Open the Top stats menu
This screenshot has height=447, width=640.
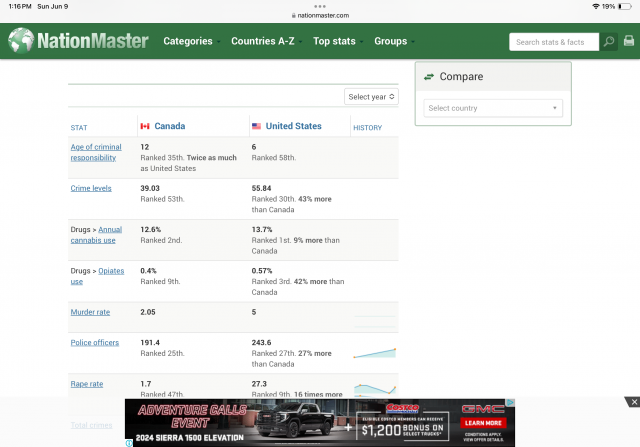(336, 41)
